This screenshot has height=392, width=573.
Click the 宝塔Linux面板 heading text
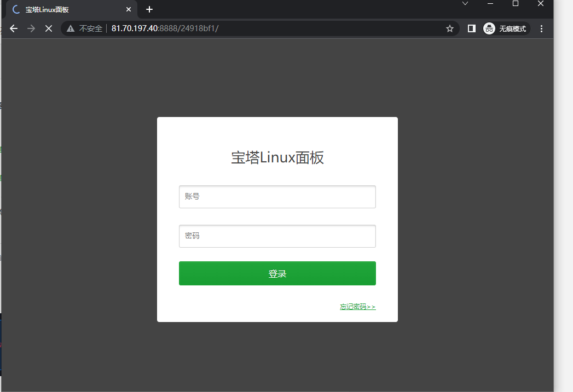pyautogui.click(x=277, y=157)
